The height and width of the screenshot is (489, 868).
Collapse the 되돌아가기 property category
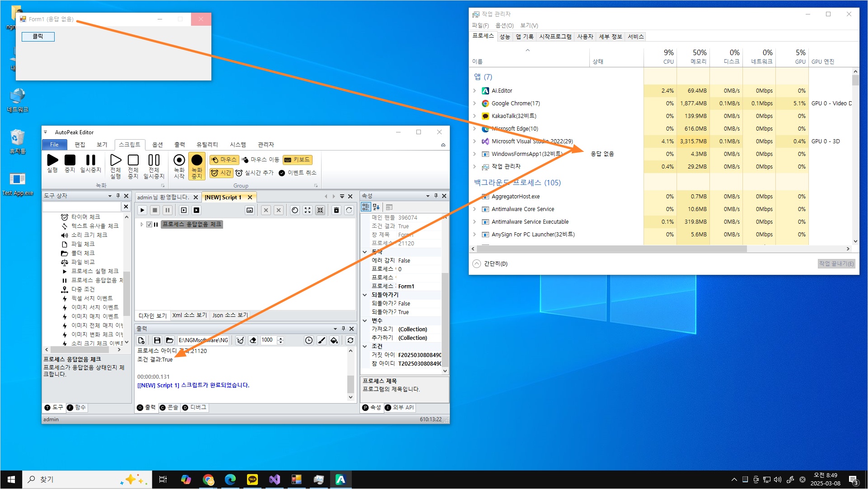pos(365,295)
